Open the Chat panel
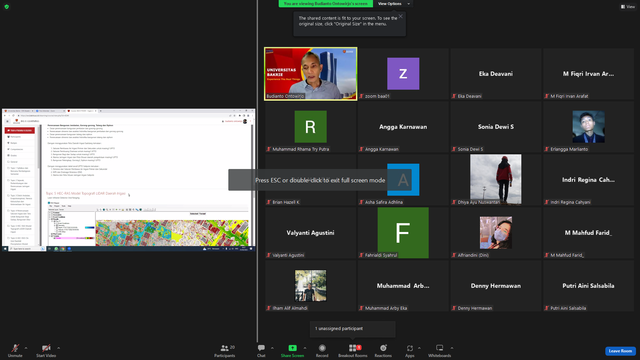 [261, 350]
